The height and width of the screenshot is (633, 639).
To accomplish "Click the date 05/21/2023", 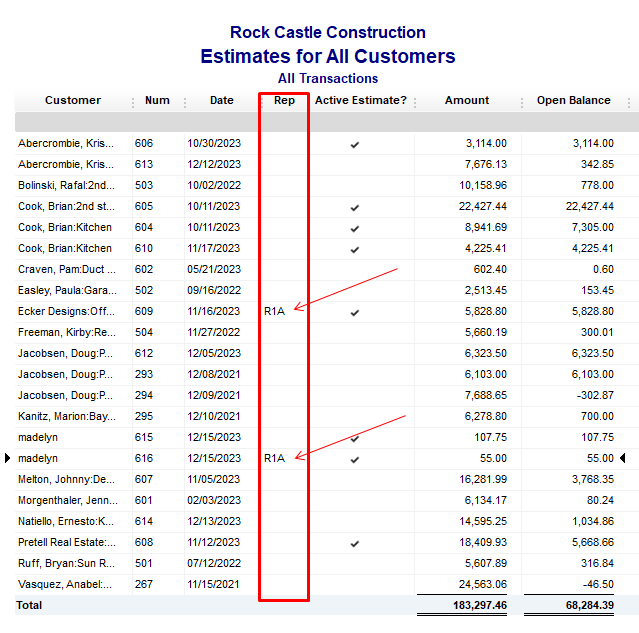I will click(214, 269).
